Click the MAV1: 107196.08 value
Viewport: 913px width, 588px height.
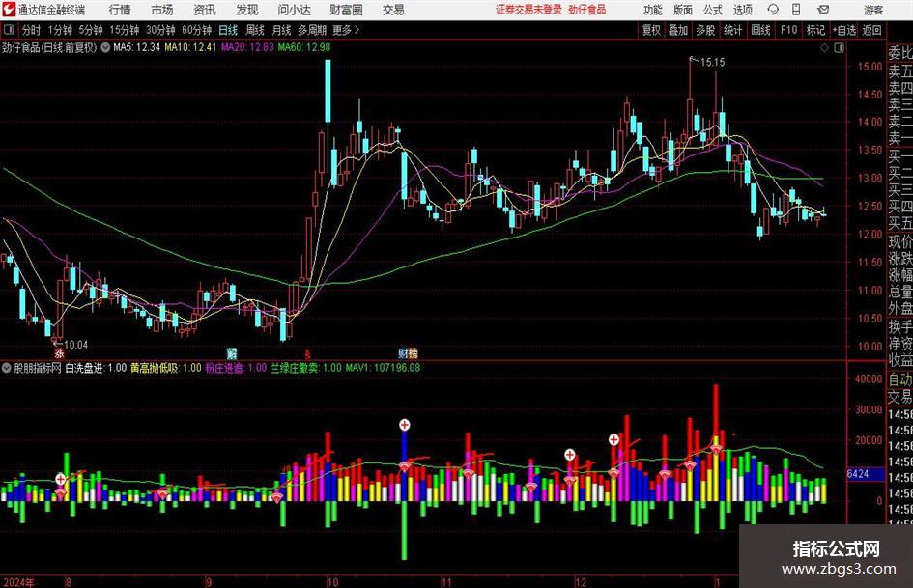tap(384, 368)
